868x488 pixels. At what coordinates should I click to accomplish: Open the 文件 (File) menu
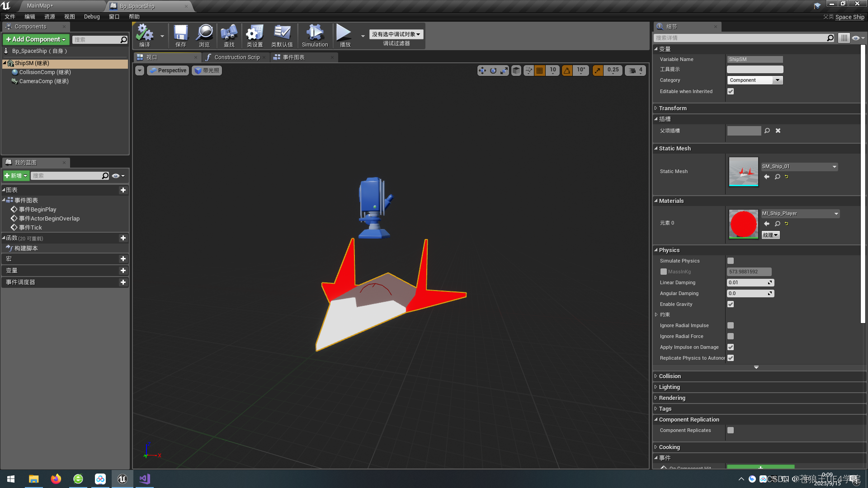tap(10, 17)
